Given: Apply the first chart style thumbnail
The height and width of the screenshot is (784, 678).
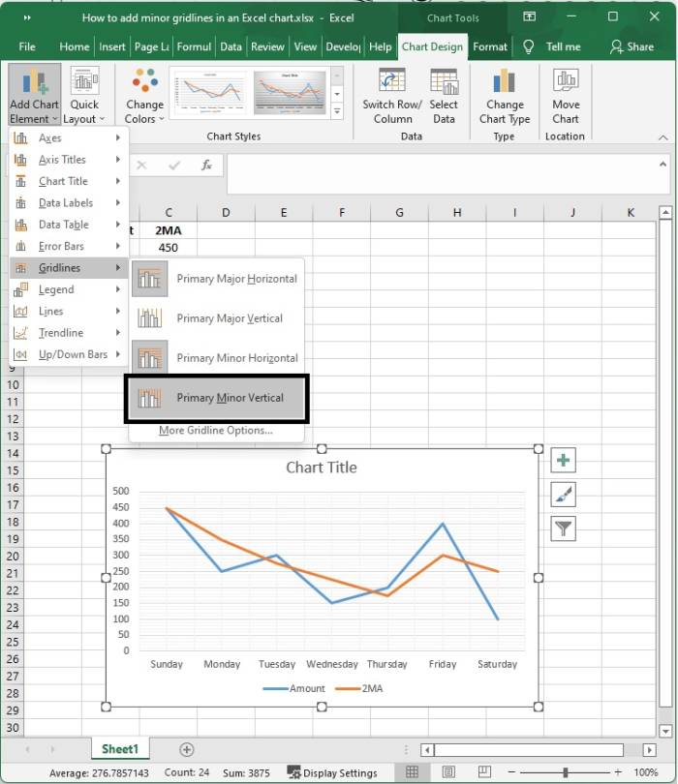Looking at the screenshot, I should tap(210, 93).
